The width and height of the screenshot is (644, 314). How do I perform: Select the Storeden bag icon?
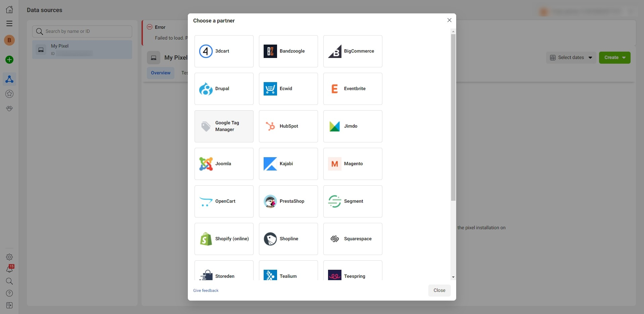206,275
